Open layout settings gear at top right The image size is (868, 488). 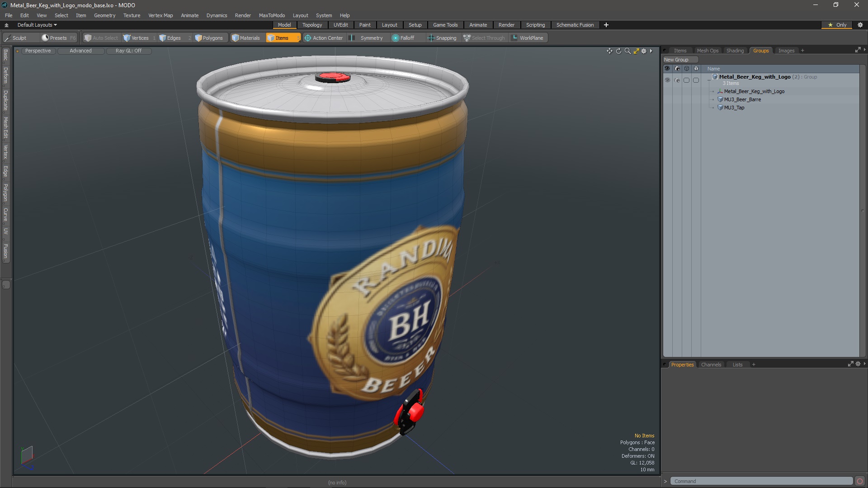pos(860,25)
